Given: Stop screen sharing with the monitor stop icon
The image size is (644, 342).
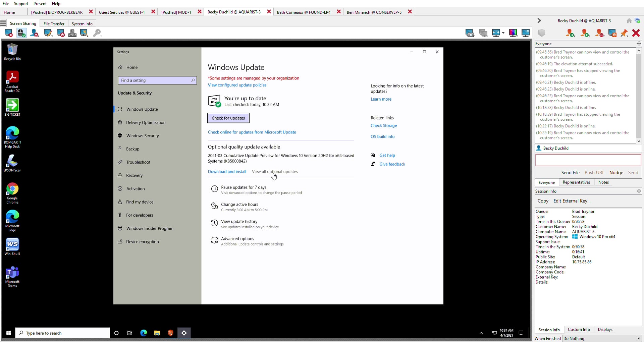Looking at the screenshot, I should pos(8,33).
